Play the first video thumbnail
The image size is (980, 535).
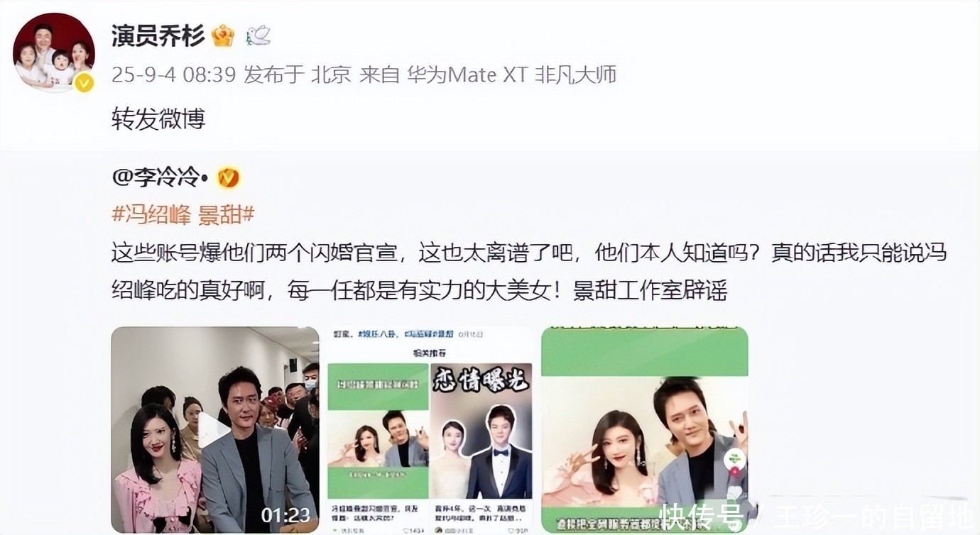pos(214,429)
